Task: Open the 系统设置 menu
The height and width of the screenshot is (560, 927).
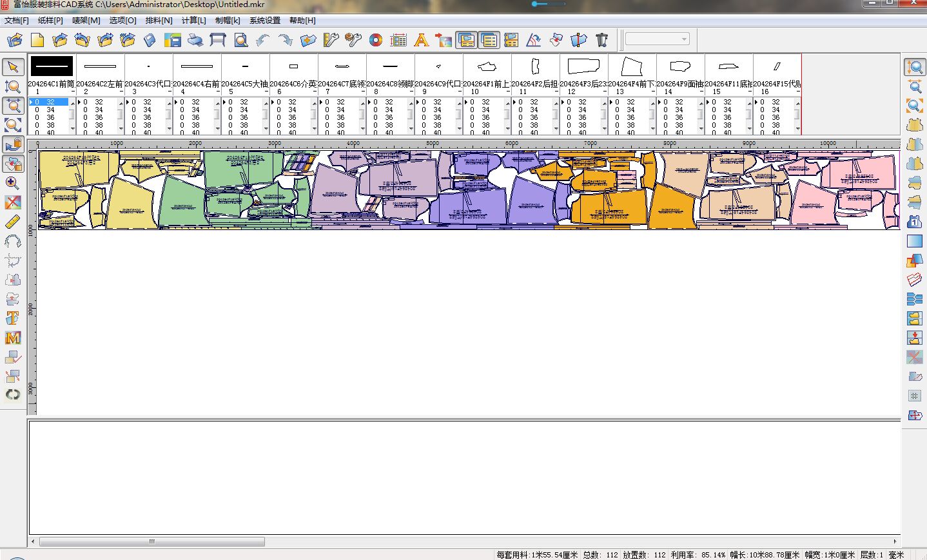Action: [x=265, y=21]
